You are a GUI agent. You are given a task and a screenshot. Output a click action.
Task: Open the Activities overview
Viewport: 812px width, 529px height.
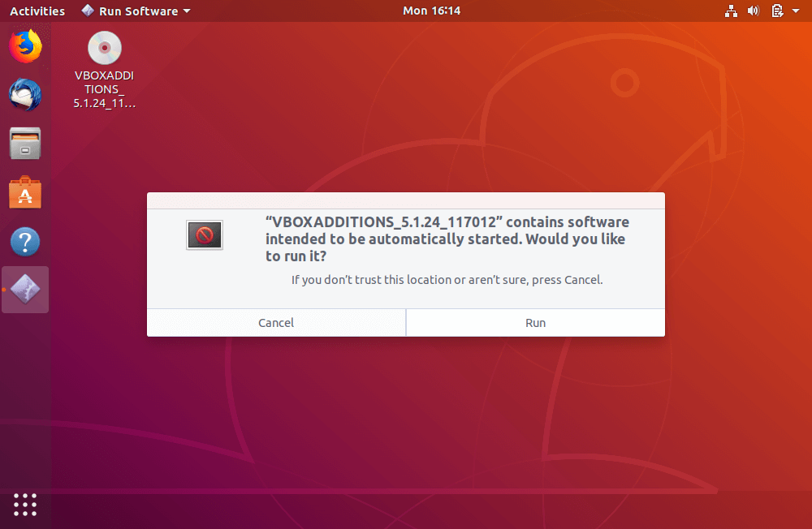(x=37, y=11)
